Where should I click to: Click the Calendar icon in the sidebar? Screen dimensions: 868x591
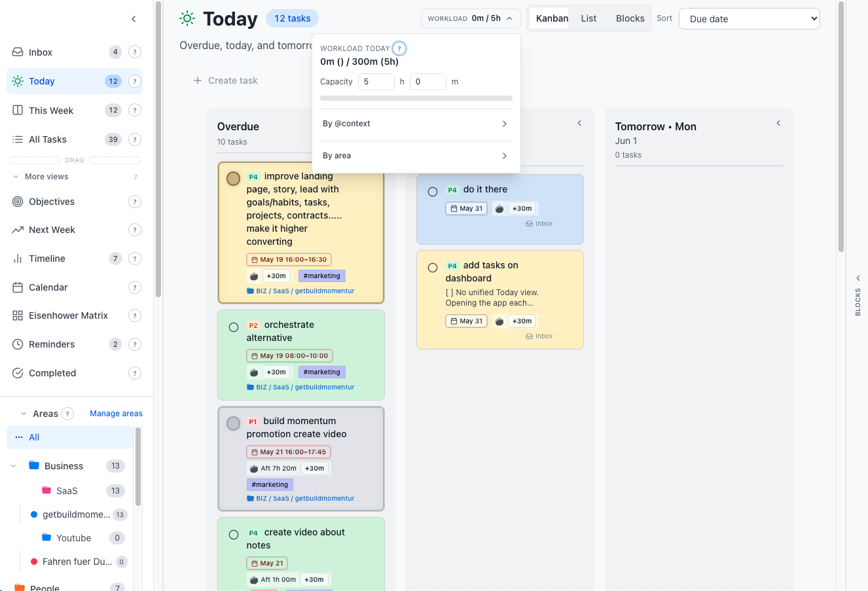click(x=18, y=287)
